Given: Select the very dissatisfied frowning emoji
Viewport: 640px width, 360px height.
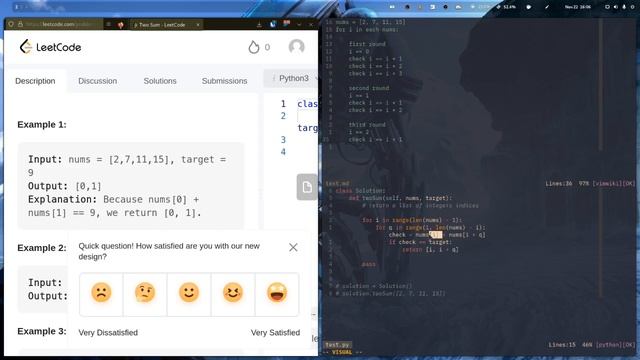Looking at the screenshot, I should [101, 294].
